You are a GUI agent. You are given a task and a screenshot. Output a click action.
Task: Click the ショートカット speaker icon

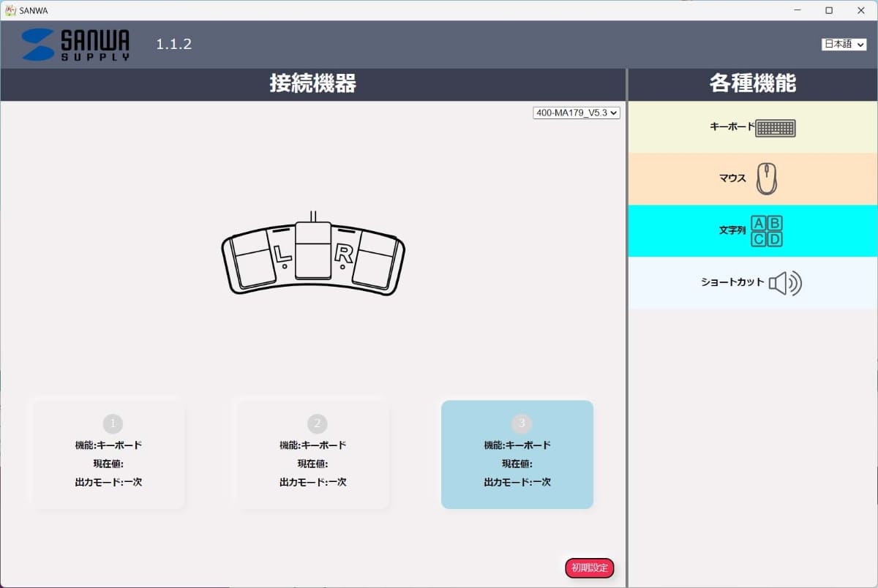(x=787, y=283)
